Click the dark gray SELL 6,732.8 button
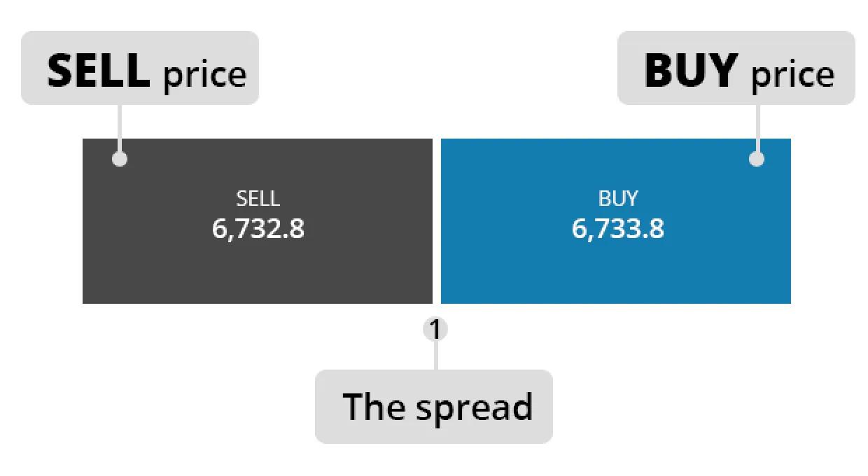Image resolution: width=868 pixels, height=476 pixels. tap(258, 220)
